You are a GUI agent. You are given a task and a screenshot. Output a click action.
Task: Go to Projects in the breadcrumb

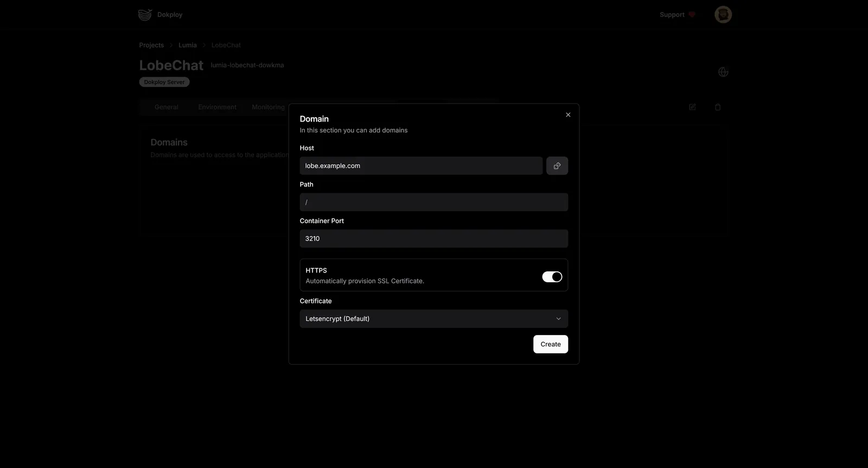point(151,45)
